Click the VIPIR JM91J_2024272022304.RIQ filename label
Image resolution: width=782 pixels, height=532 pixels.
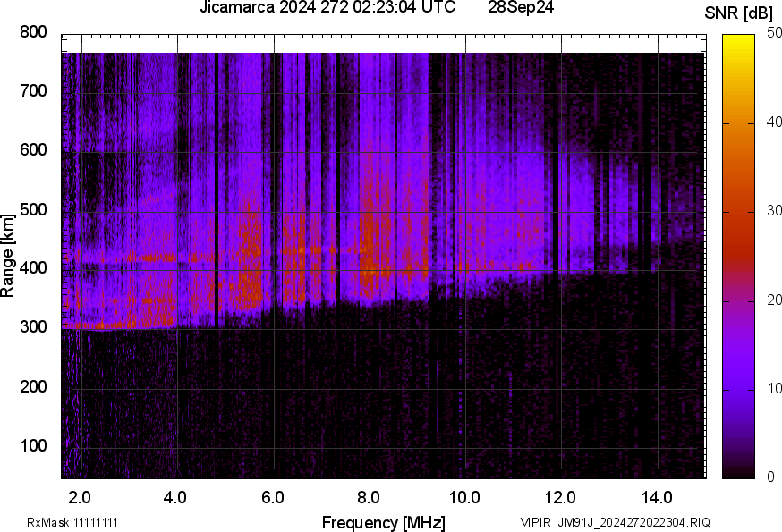[x=615, y=522]
